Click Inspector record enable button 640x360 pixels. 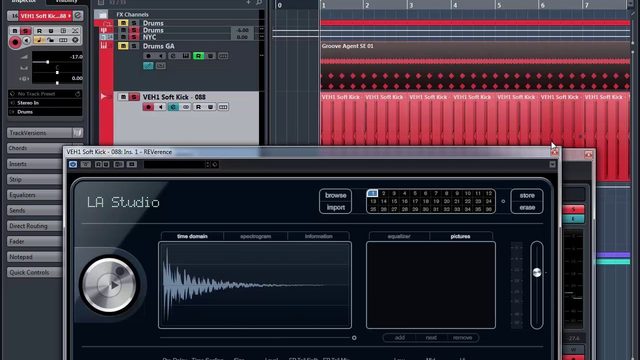(x=15, y=42)
